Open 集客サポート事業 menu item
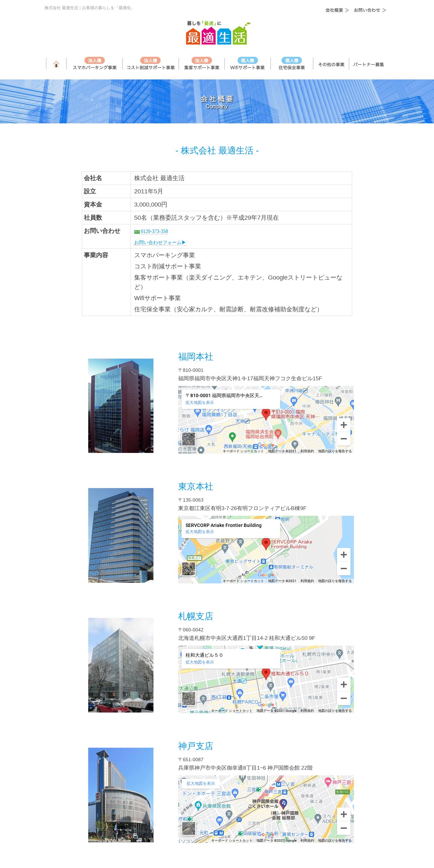Image resolution: width=434 pixels, height=868 pixels. pos(202,64)
